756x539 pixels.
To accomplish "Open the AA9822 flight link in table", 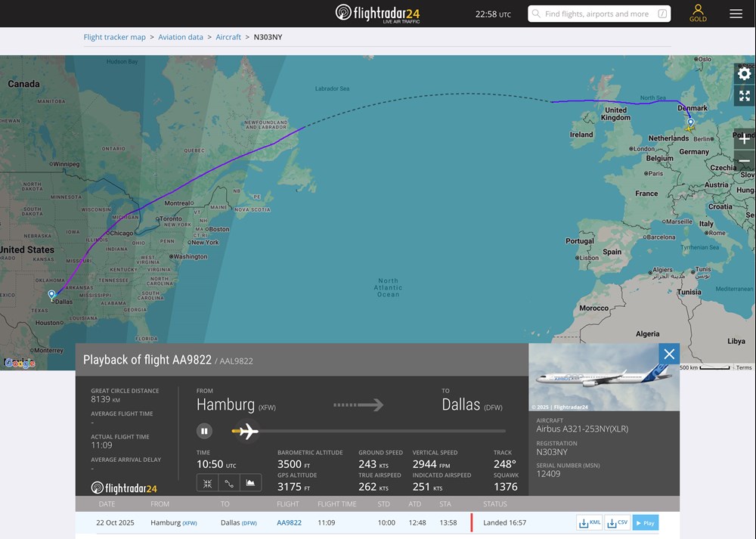I will tap(289, 522).
